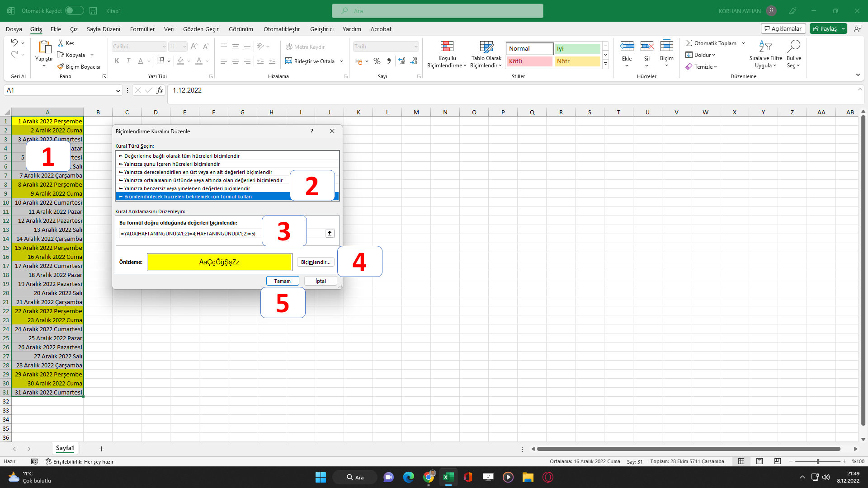Select 'Yalnızca şunu içeren hücreleri biçimlendir' rule type
The height and width of the screenshot is (488, 868).
click(x=172, y=164)
